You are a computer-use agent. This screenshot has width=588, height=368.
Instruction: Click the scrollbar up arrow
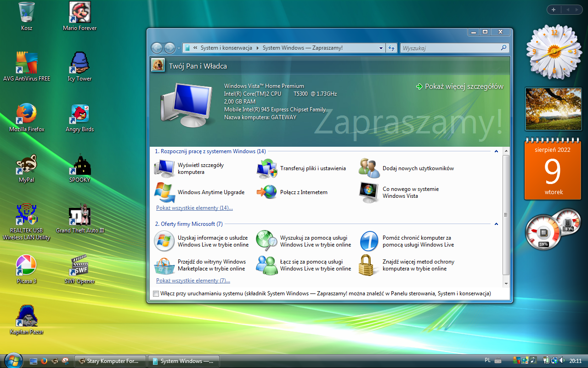tap(506, 151)
